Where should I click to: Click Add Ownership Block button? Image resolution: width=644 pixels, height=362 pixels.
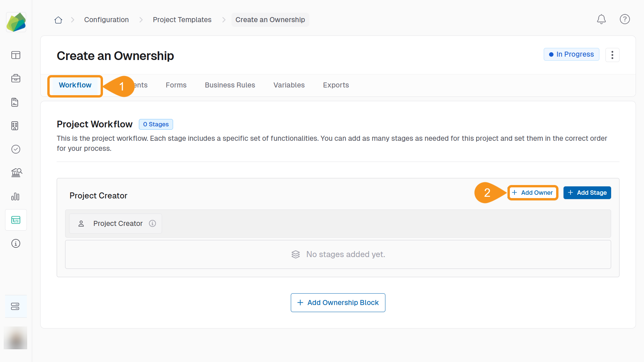point(338,303)
